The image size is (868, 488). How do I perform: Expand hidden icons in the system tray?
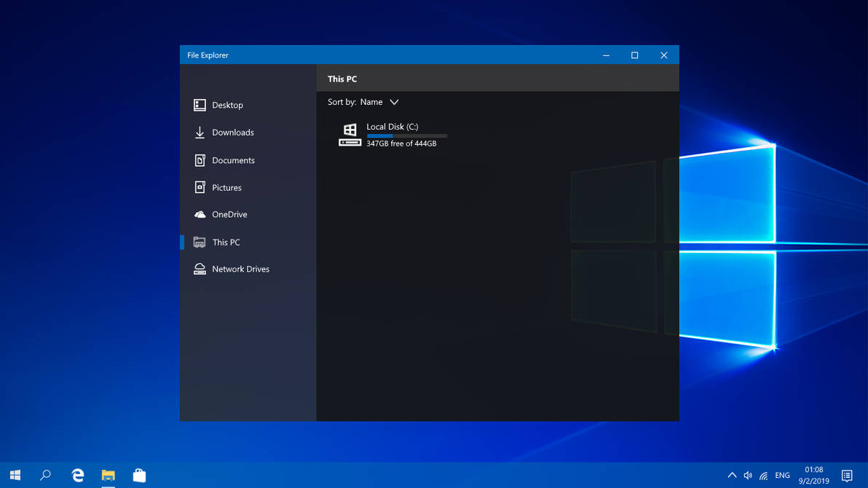click(x=732, y=475)
